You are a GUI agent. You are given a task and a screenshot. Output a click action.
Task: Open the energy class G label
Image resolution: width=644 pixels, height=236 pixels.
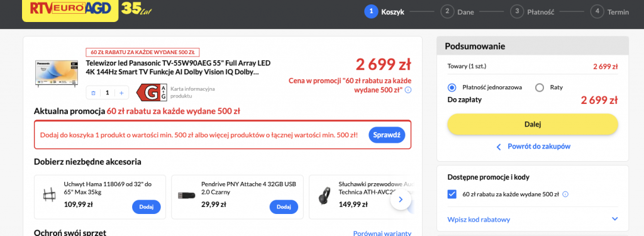coord(152,92)
